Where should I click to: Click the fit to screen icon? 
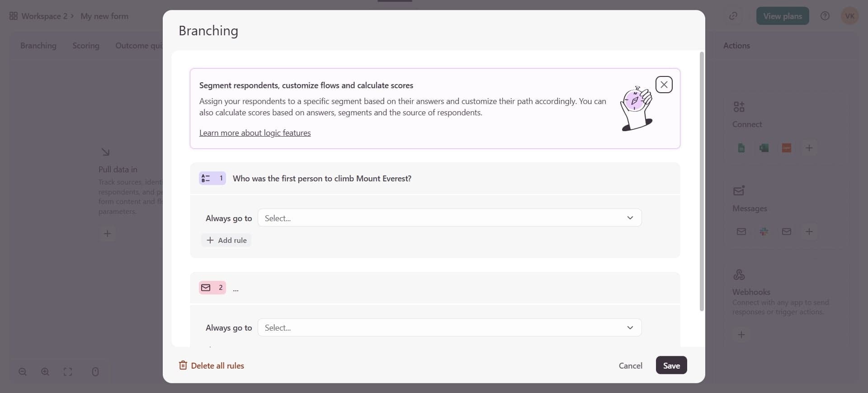(68, 372)
